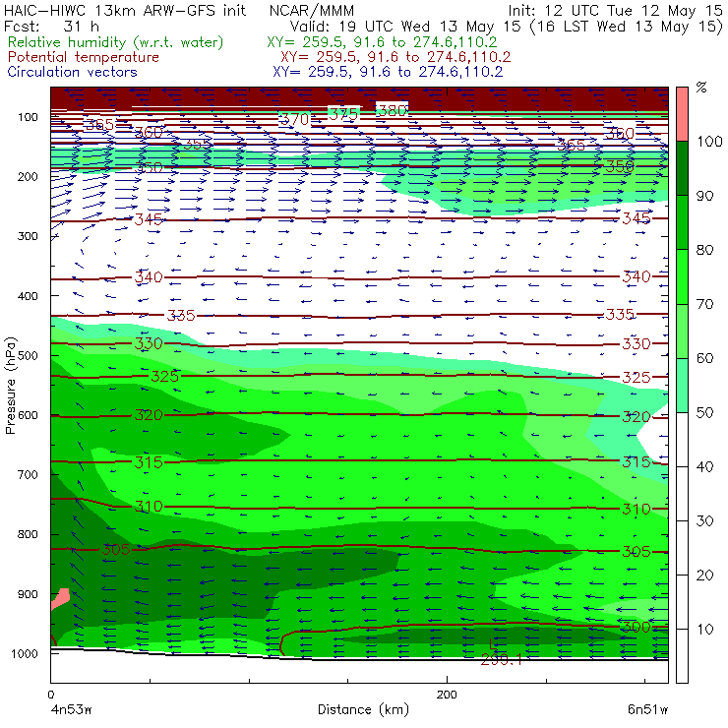The image size is (728, 728).
Task: Click the 'Distance (km)' axis title
Action: [x=363, y=709]
